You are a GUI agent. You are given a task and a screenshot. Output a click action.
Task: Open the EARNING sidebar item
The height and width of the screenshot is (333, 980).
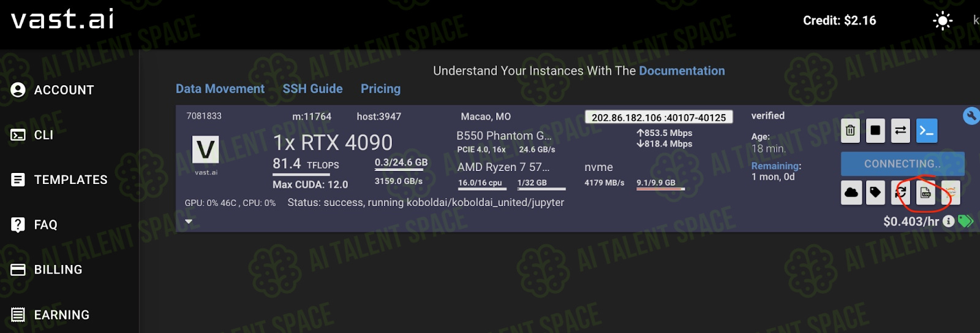click(50, 315)
